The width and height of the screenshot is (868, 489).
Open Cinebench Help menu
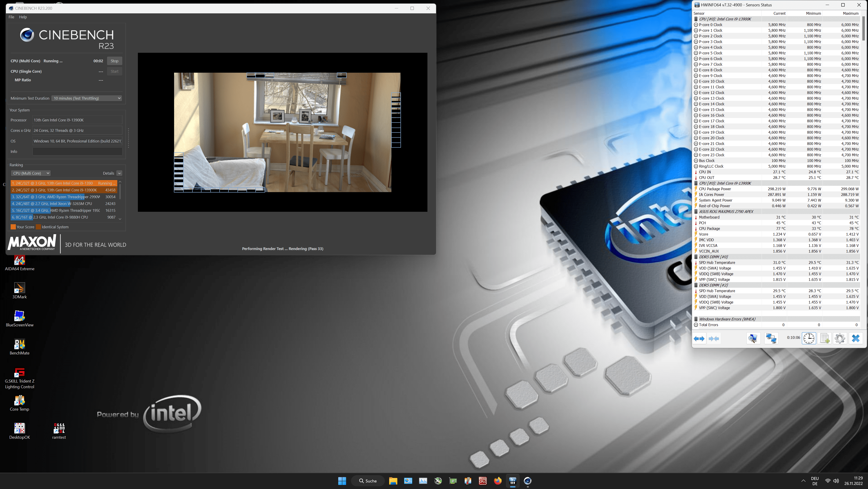coord(23,17)
